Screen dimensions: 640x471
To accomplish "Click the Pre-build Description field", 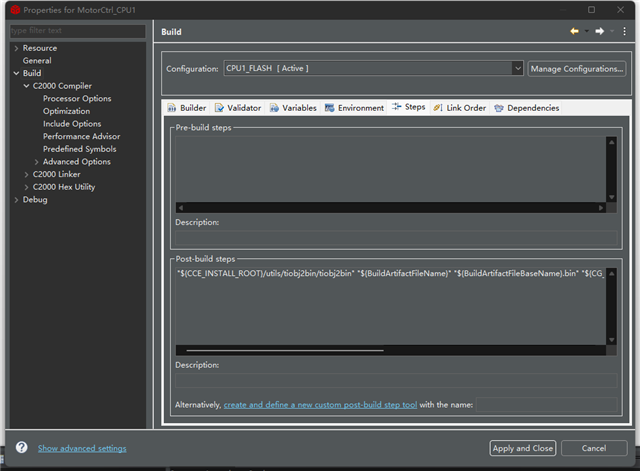I will tap(396, 238).
